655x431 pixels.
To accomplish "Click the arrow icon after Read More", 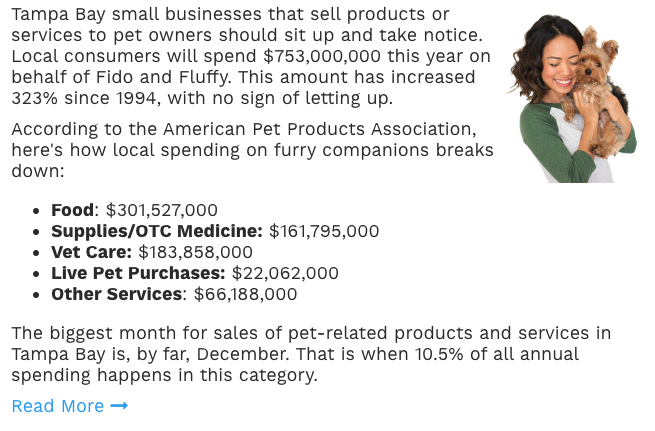I will (119, 406).
